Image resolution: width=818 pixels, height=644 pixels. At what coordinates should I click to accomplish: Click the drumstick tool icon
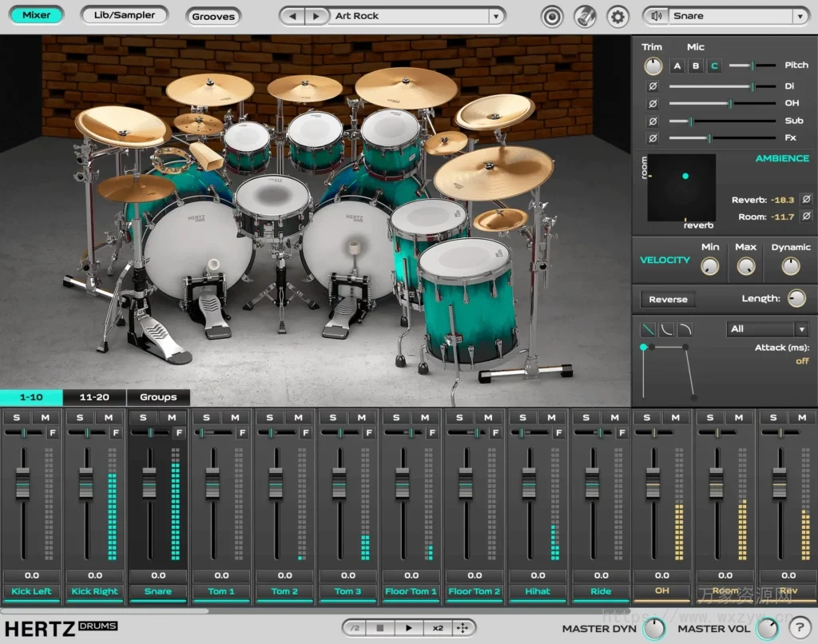click(586, 16)
